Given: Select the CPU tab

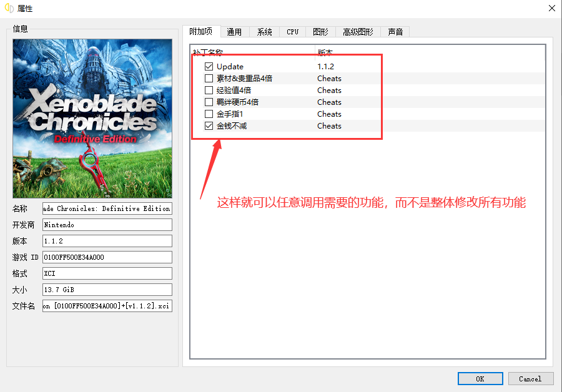Looking at the screenshot, I should pos(292,32).
